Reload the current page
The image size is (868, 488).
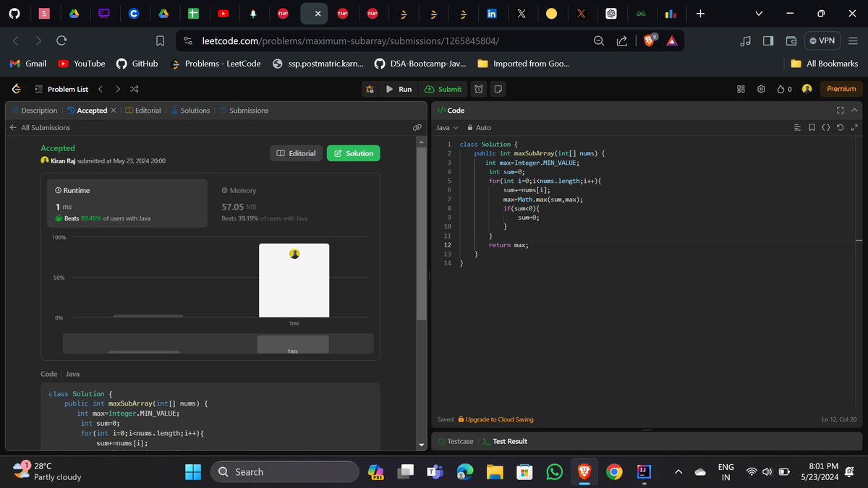click(61, 41)
